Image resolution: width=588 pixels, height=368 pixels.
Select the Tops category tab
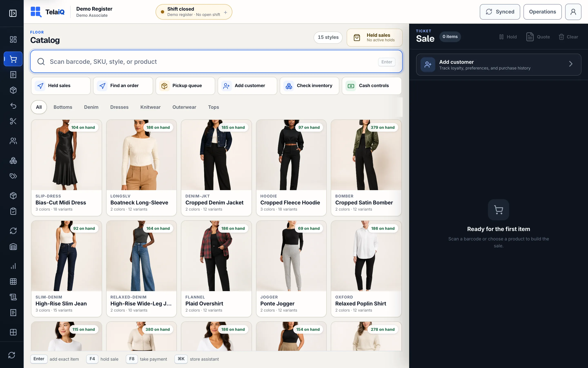[x=213, y=107]
